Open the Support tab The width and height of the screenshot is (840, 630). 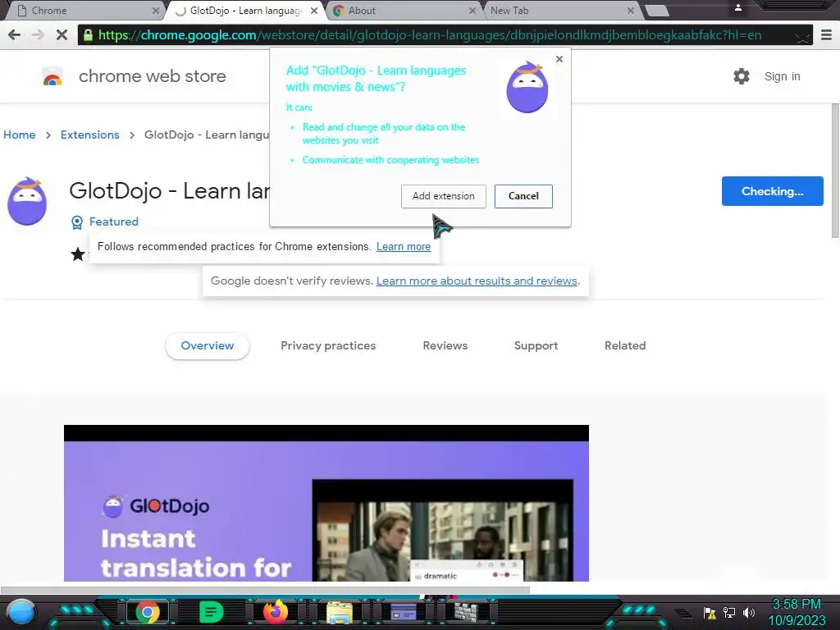[x=536, y=346]
